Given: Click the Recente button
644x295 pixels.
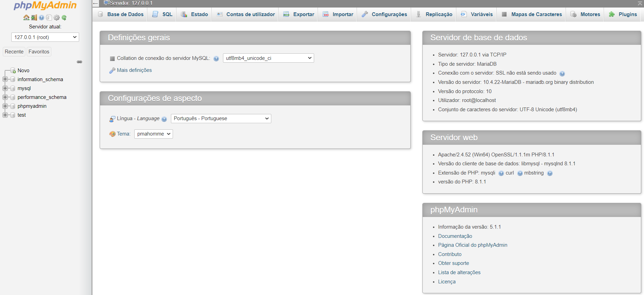Looking at the screenshot, I should (x=14, y=52).
